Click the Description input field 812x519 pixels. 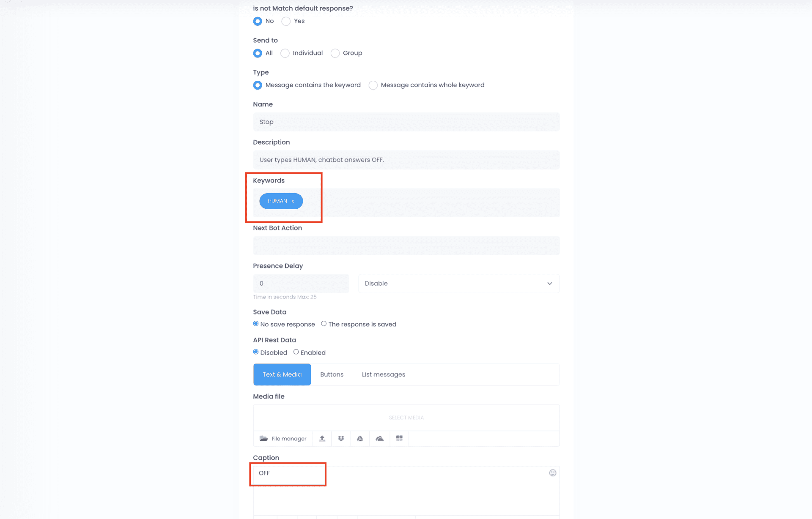pos(406,160)
